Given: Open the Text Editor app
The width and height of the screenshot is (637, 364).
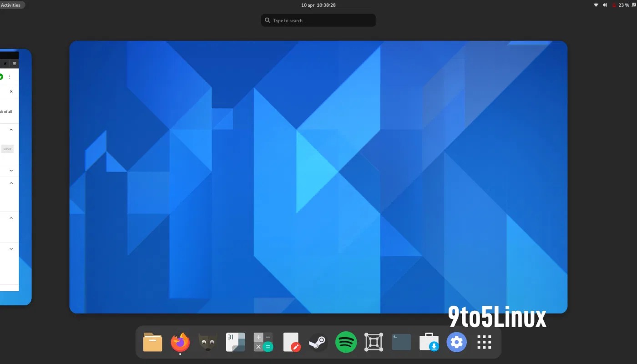Looking at the screenshot, I should click(291, 342).
